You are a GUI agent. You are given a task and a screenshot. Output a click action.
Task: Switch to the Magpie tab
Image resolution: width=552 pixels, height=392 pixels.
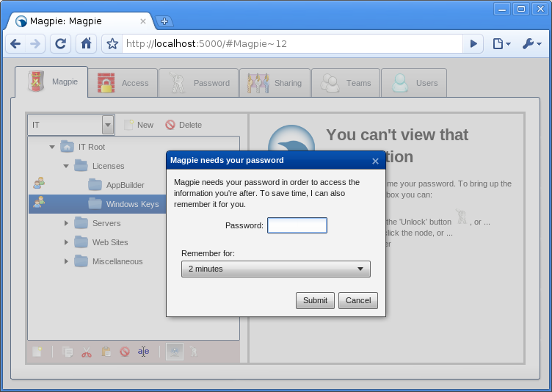(51, 81)
